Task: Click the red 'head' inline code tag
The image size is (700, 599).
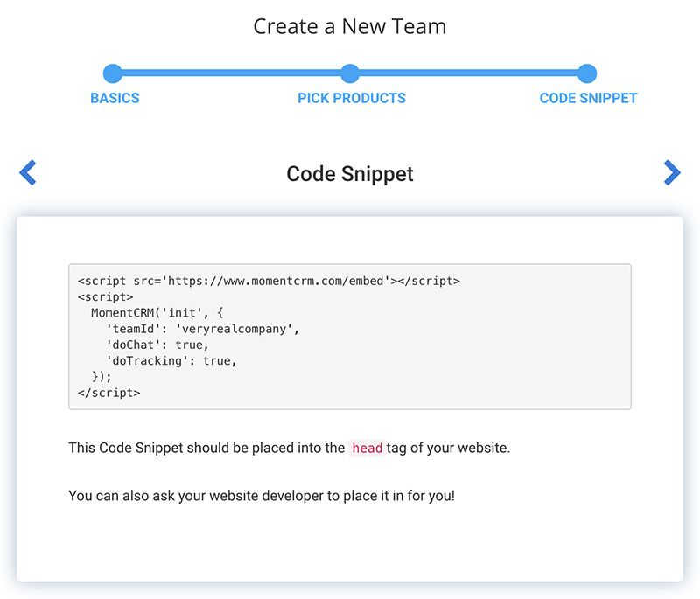Action: coord(367,449)
